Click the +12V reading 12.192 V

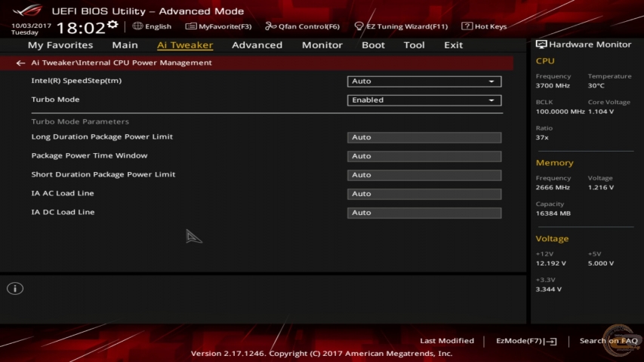551,263
